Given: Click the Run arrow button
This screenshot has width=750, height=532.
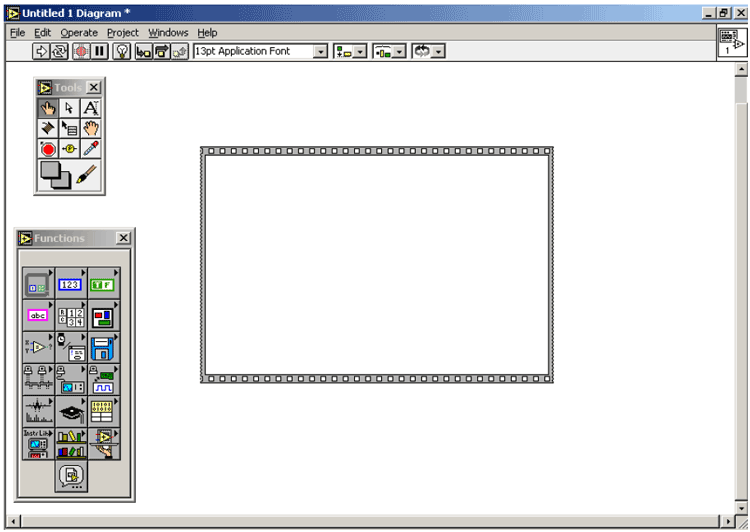Looking at the screenshot, I should [x=41, y=51].
